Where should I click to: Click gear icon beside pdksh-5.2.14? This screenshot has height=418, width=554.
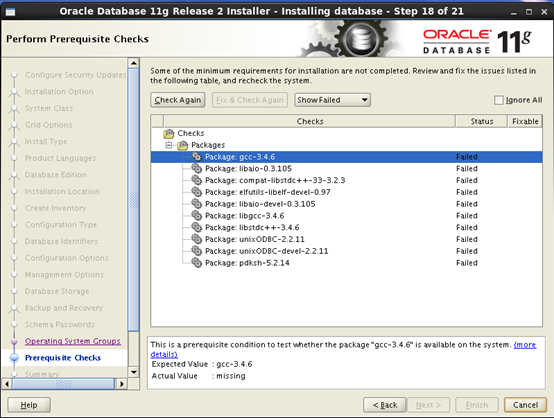pyautogui.click(x=196, y=263)
